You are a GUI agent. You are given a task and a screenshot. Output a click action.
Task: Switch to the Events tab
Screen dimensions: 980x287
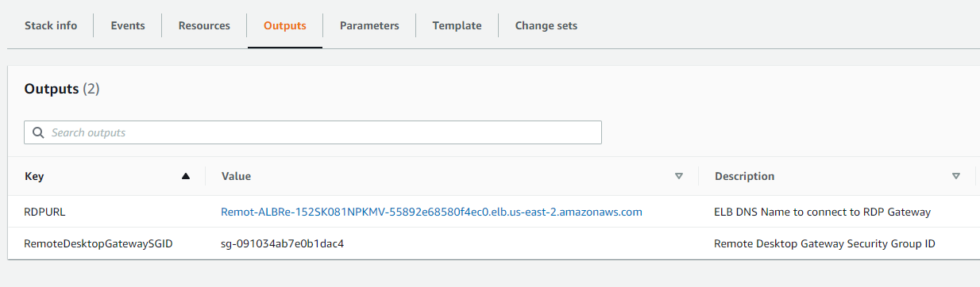pos(128,25)
